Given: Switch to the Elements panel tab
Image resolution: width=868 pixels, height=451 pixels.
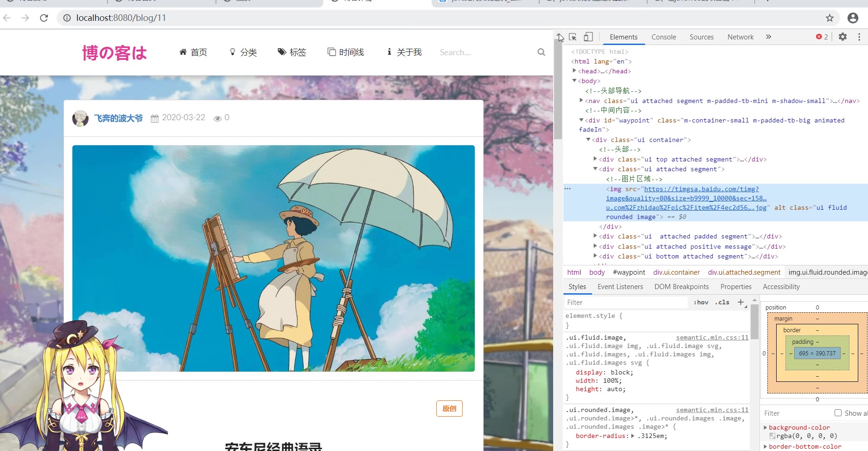Looking at the screenshot, I should 623,37.
